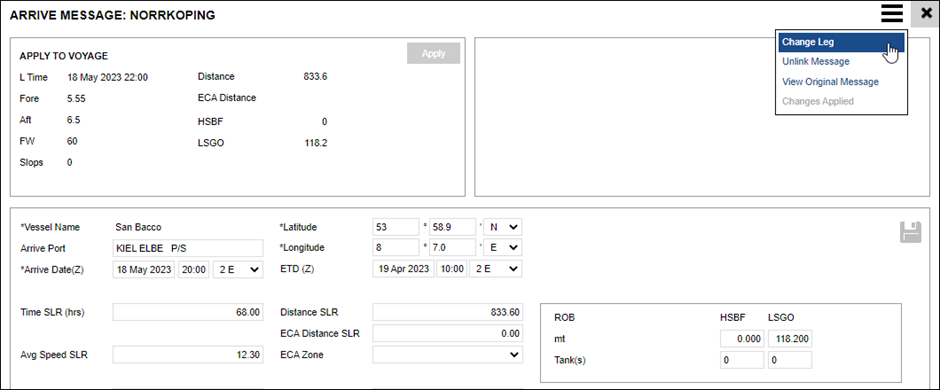This screenshot has width=940, height=390.
Task: Focus the Distance SLR input box
Action: point(447,312)
